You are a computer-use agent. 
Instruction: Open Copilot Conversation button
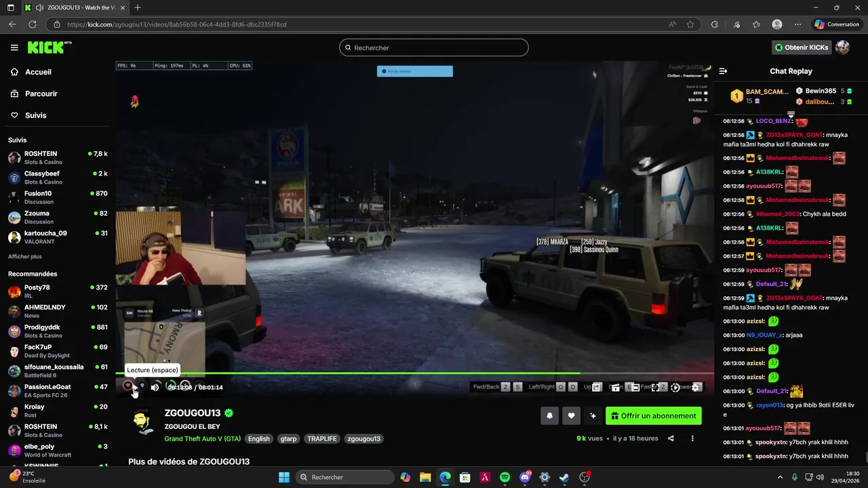[837, 24]
